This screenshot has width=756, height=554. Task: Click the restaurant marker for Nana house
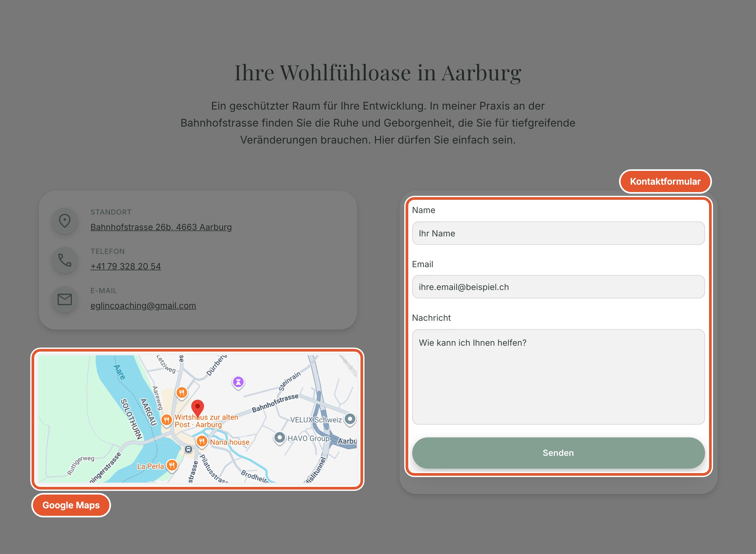point(202,441)
